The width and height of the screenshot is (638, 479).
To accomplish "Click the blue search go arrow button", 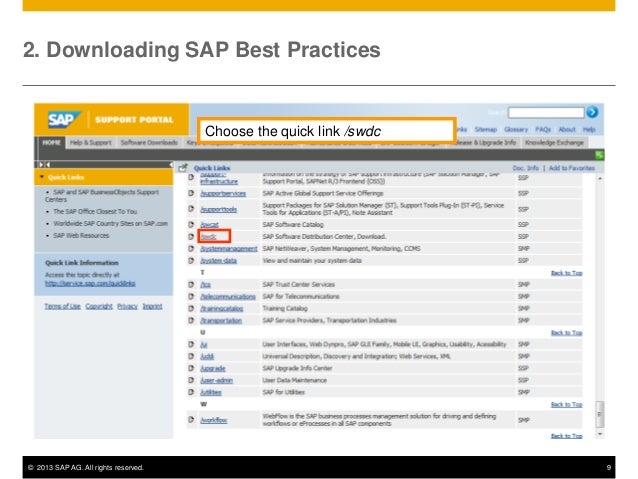I will tap(592, 112).
